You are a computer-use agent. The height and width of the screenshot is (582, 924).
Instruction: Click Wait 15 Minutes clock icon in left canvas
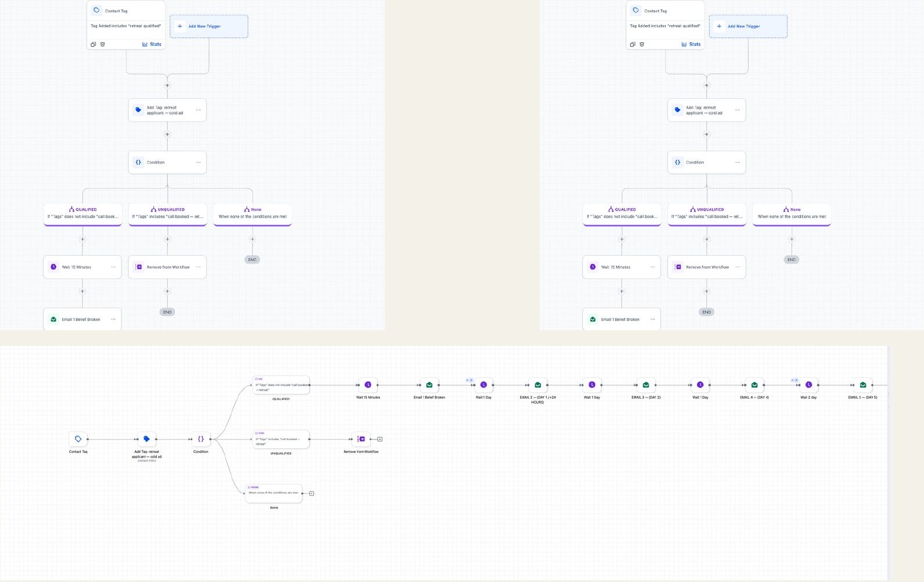[x=53, y=267]
